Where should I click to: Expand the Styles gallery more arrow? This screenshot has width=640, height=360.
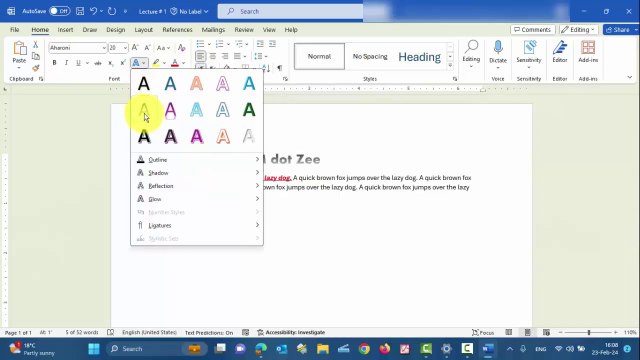[450, 65]
